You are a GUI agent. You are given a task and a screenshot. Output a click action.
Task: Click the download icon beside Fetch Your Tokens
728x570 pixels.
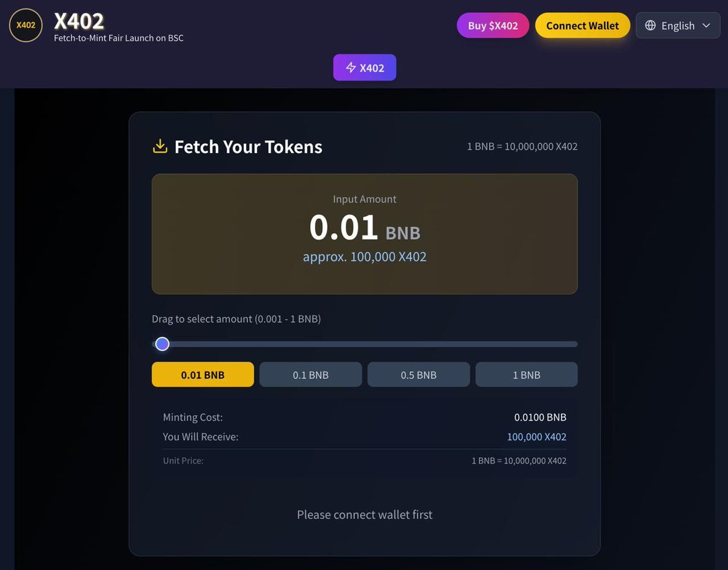point(160,146)
